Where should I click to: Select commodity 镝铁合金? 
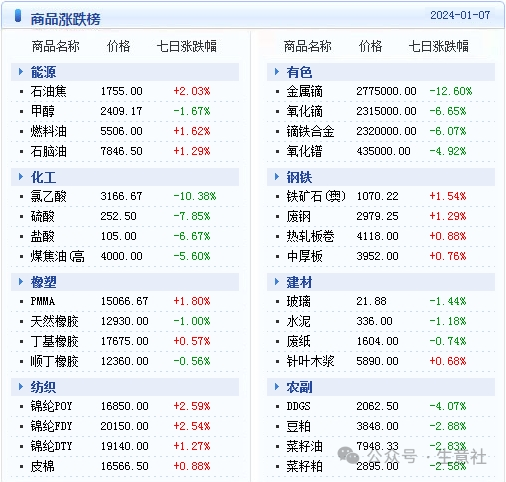click(x=311, y=131)
